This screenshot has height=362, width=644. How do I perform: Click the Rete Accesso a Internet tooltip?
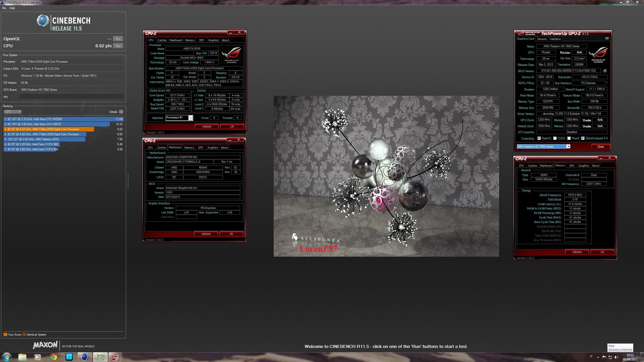[x=620, y=348]
